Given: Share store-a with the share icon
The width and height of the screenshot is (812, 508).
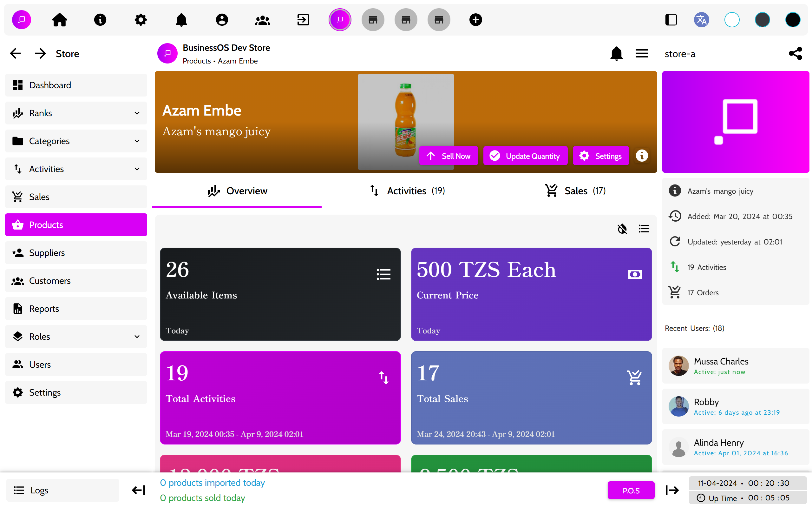Looking at the screenshot, I should coord(795,53).
